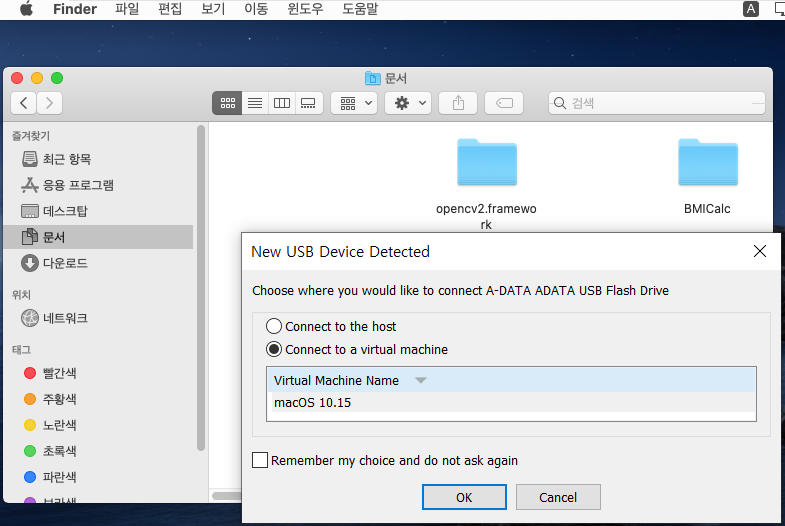Check Remember my choice checkbox
Viewport: 785px width, 526px height.
(260, 461)
